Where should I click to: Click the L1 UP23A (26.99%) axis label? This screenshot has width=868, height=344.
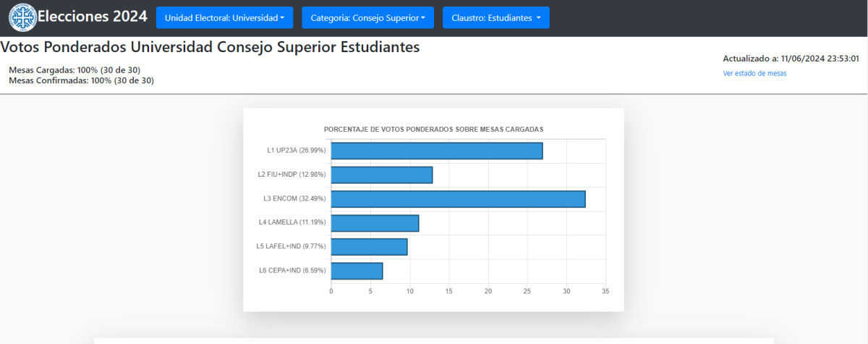pos(296,151)
